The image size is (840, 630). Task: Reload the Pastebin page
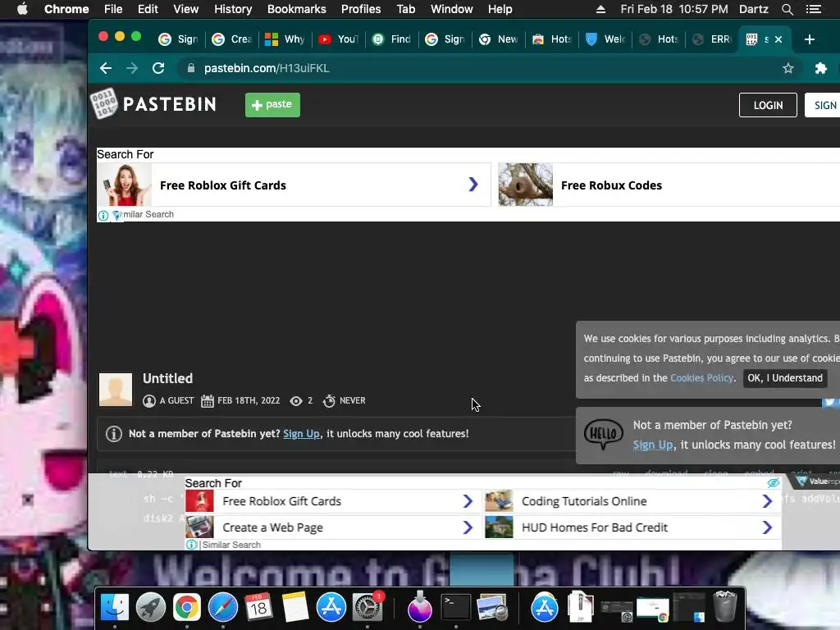click(158, 68)
